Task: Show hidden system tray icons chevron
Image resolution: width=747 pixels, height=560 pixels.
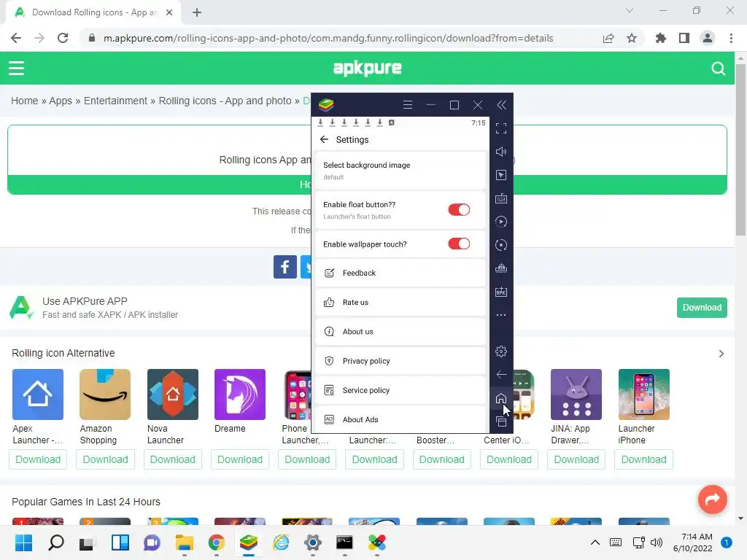Action: [595, 542]
